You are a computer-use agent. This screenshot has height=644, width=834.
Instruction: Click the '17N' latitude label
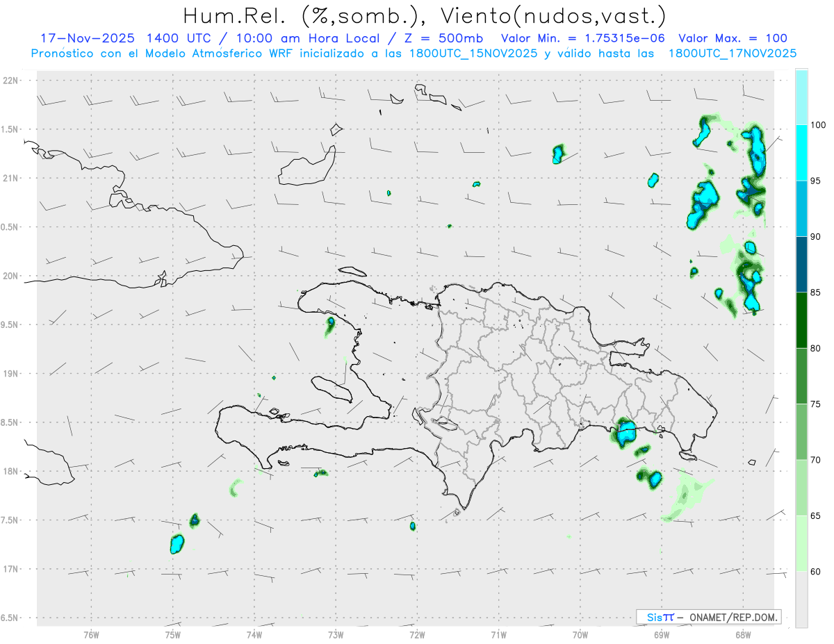tap(12, 569)
